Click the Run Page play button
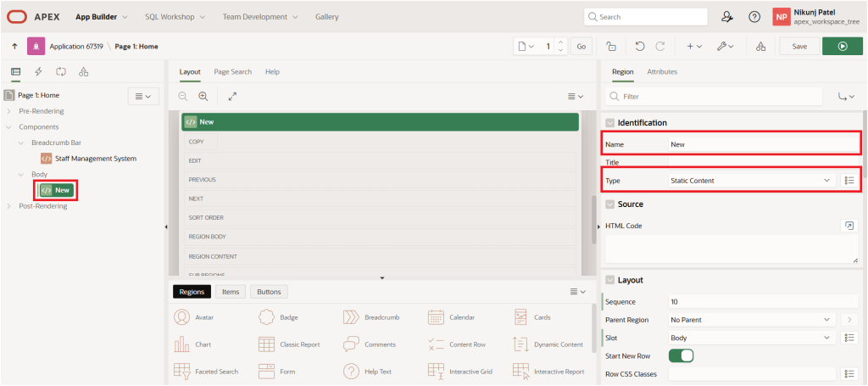This screenshot has height=386, width=868. click(x=842, y=46)
